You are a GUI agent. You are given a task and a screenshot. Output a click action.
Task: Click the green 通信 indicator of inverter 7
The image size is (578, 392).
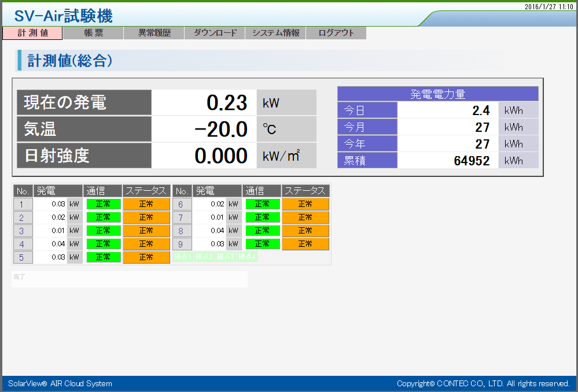click(263, 217)
